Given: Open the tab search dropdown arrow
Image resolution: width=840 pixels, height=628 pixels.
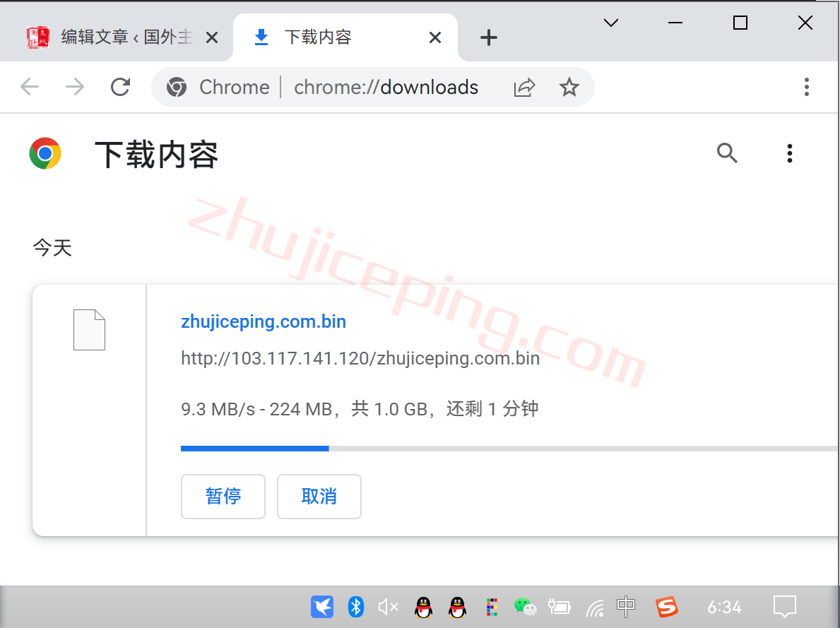Looking at the screenshot, I should click(610, 23).
